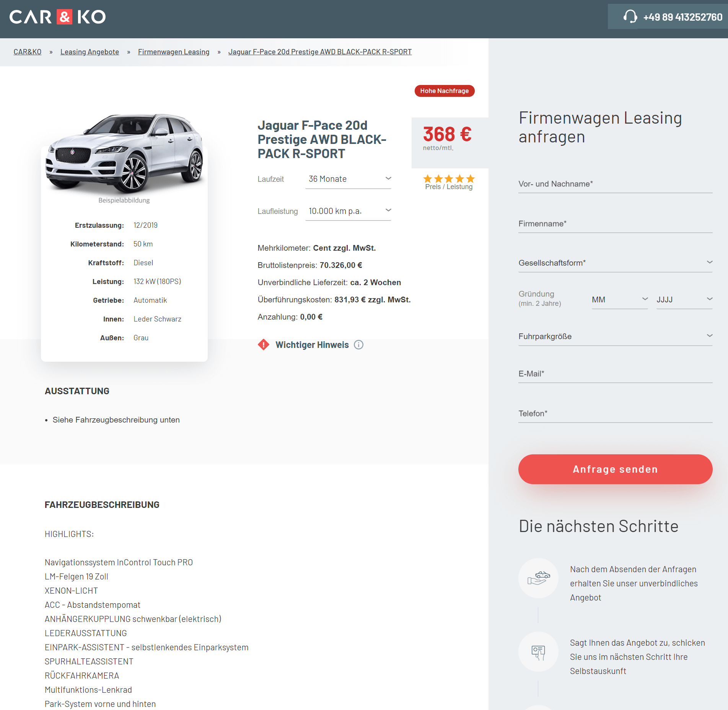Open info icon beside Wichtiger Hinweis
Screen dimensions: 728x710
coord(358,345)
